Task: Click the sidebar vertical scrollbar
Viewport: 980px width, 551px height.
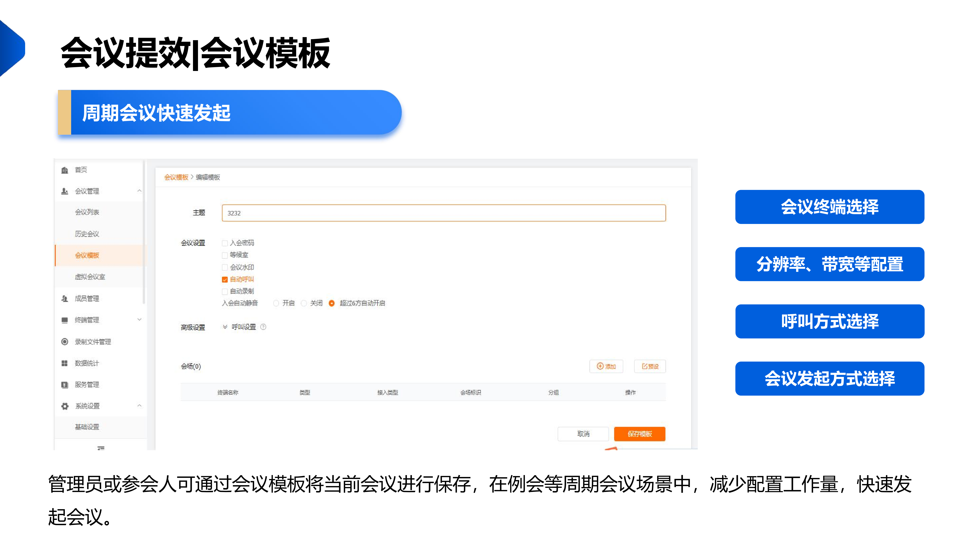Action: [x=144, y=232]
